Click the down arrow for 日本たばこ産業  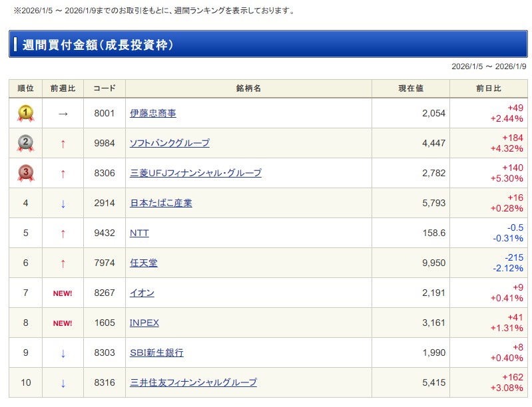click(x=63, y=203)
